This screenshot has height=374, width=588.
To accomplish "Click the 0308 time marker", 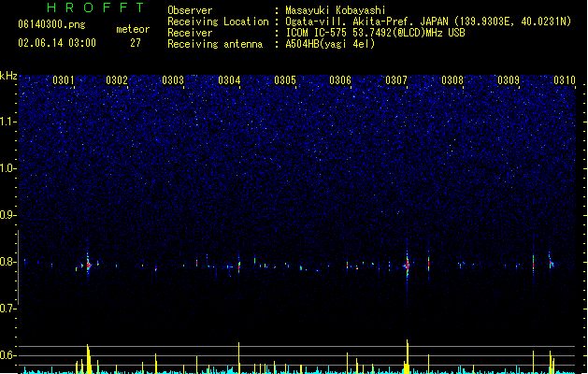I will click(452, 80).
